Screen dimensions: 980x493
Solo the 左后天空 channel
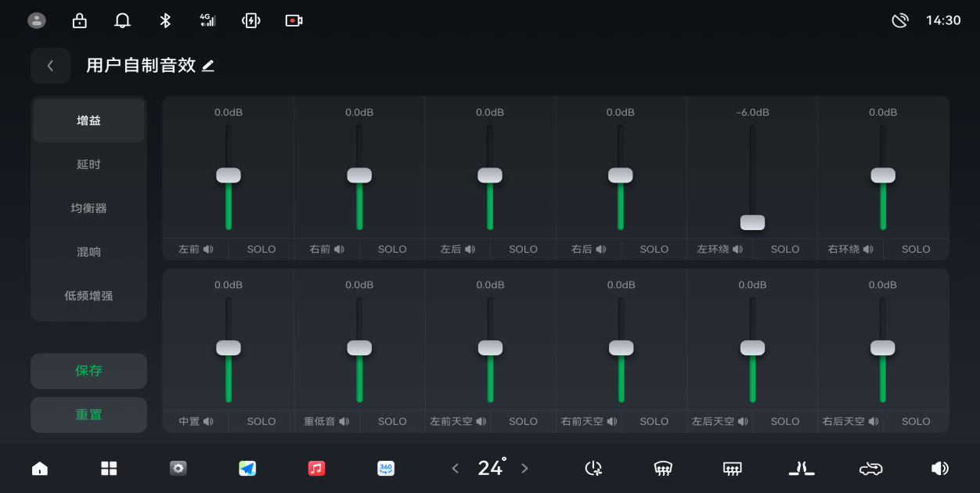click(x=785, y=421)
